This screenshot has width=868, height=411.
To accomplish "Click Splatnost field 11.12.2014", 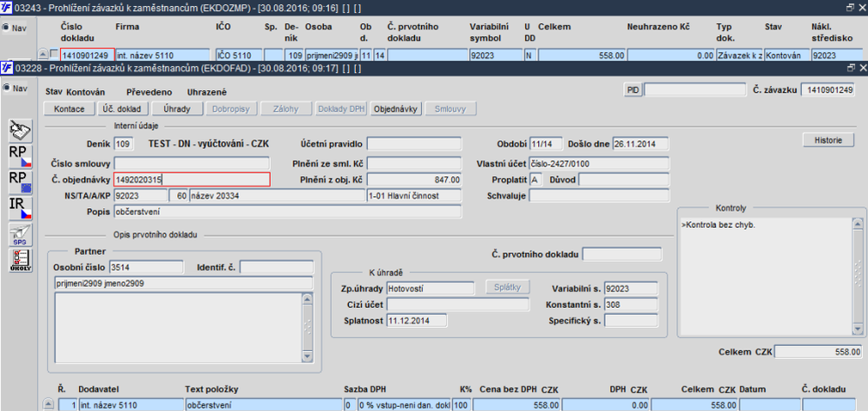I will pos(417,320).
